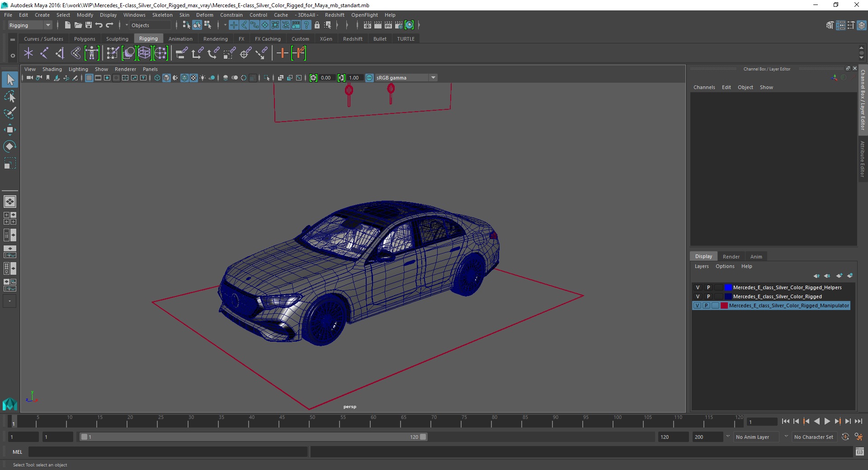868x470 pixels.
Task: Open the Rigging menu set dropdown
Action: click(x=30, y=25)
